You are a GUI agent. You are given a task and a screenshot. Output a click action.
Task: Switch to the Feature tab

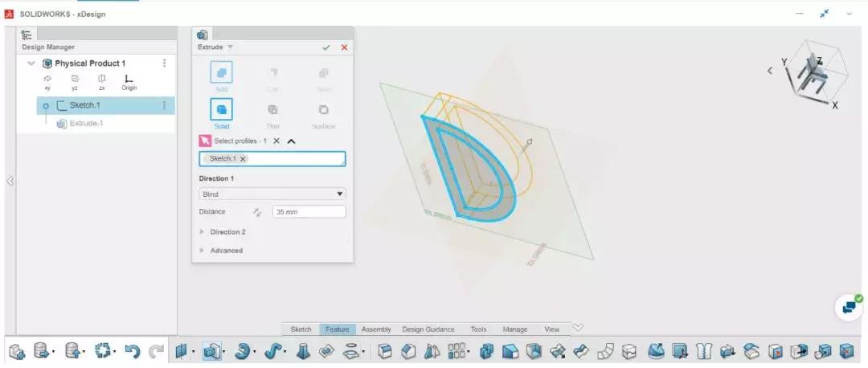pos(338,329)
